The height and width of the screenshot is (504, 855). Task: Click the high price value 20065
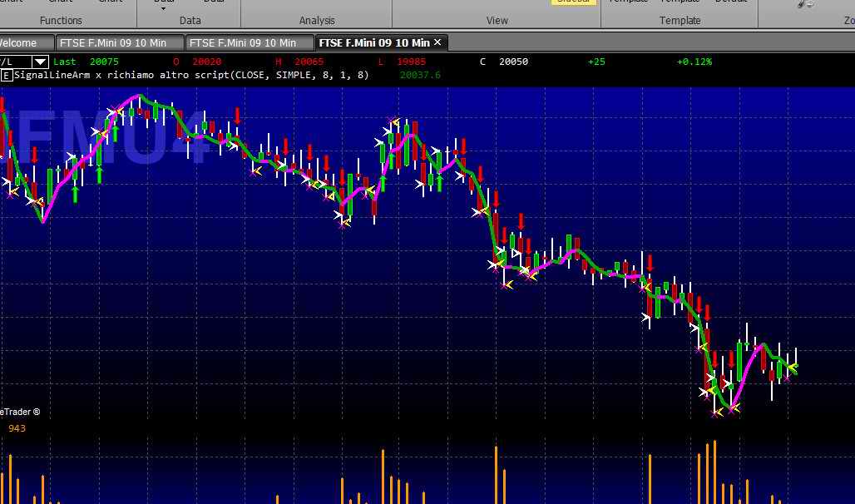coord(309,62)
